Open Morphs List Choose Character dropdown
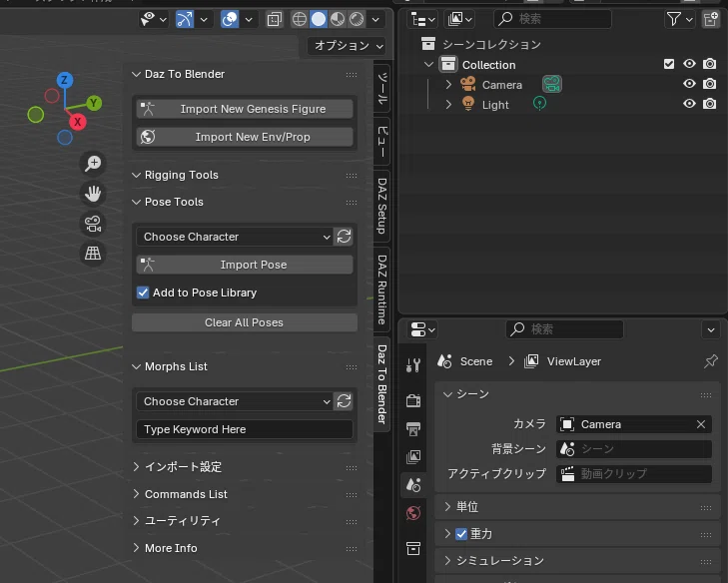Viewport: 728px width, 583px height. pyautogui.click(x=235, y=401)
